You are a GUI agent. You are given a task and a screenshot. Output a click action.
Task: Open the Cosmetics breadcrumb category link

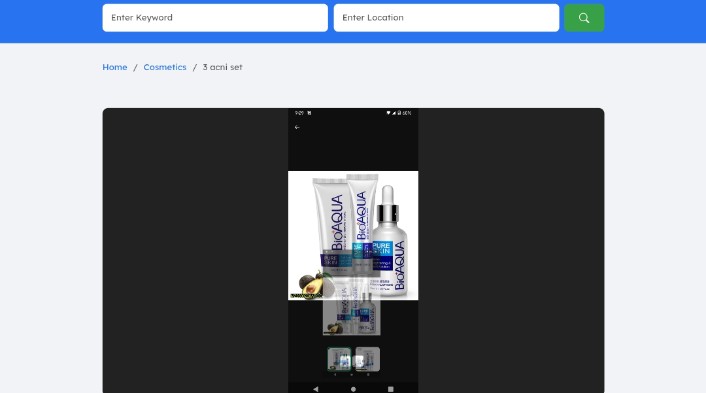point(165,67)
